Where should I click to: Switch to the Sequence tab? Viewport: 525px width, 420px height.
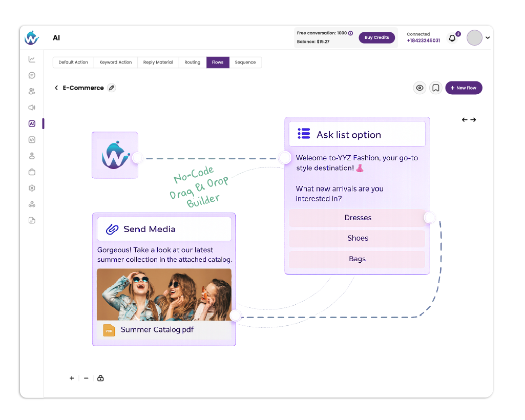tap(245, 62)
